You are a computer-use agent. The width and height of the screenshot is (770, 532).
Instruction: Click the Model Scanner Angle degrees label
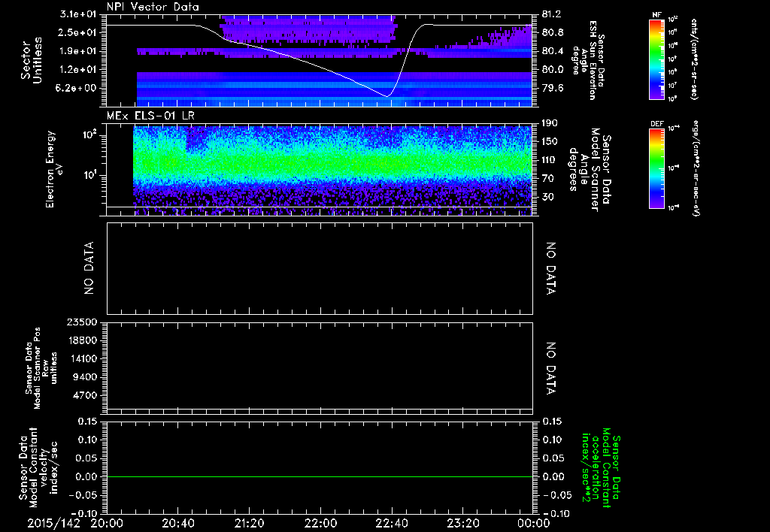[x=590, y=168]
